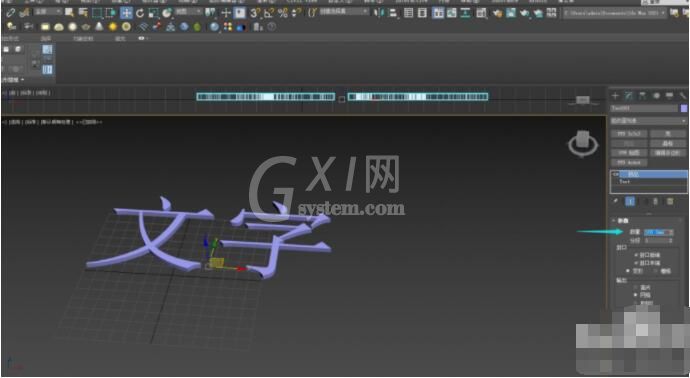Click the Select and Link chain icon
Viewport: 690px width, 378px height.
coord(10,13)
